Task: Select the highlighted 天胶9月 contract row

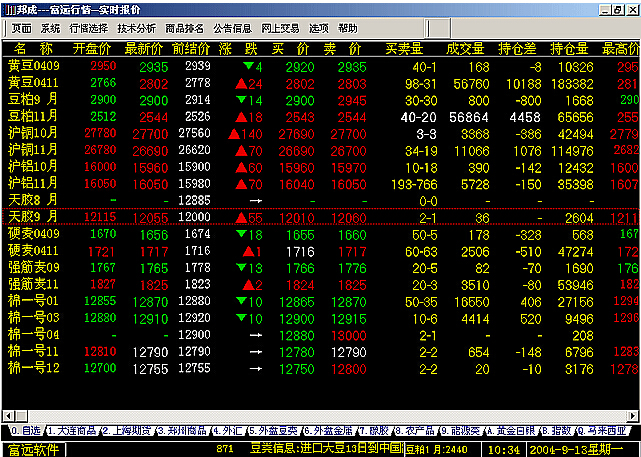Action: (321, 217)
